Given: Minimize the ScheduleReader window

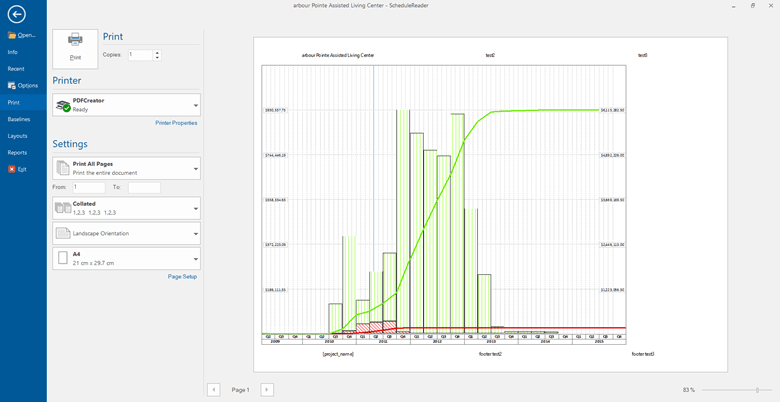Looking at the screenshot, I should coord(734,6).
